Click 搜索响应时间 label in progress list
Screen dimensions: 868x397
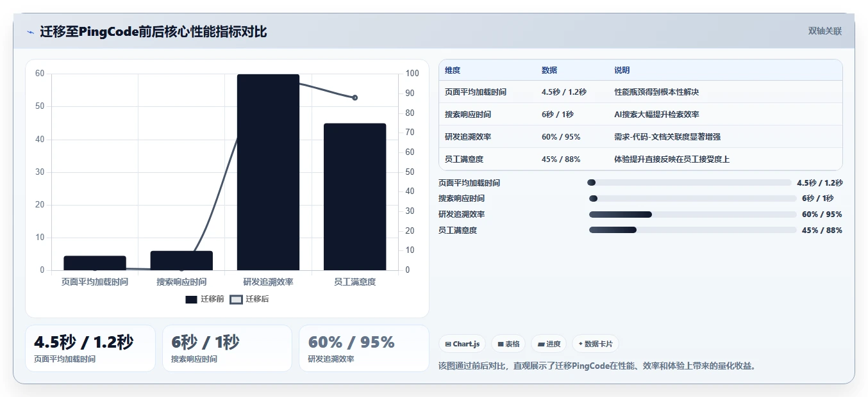tap(462, 199)
